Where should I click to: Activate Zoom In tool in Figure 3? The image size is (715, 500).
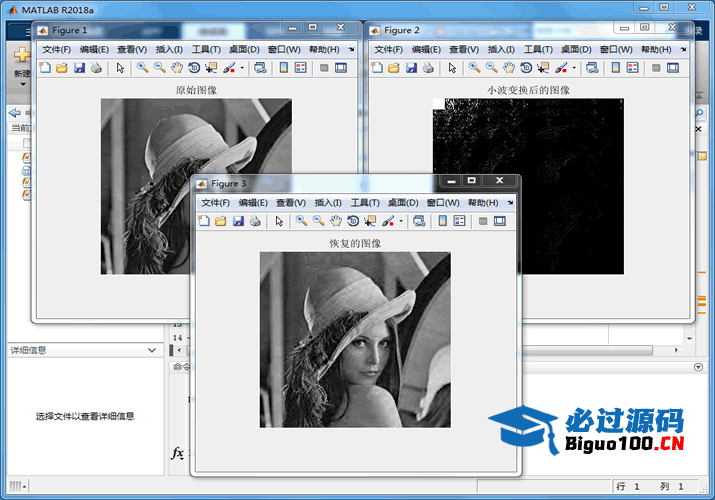(x=301, y=222)
